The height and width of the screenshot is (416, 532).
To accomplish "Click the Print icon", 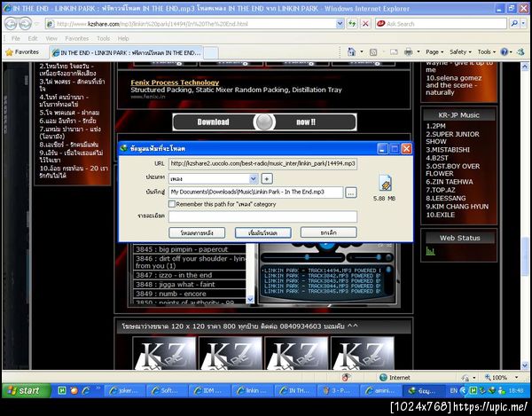I will [x=409, y=52].
